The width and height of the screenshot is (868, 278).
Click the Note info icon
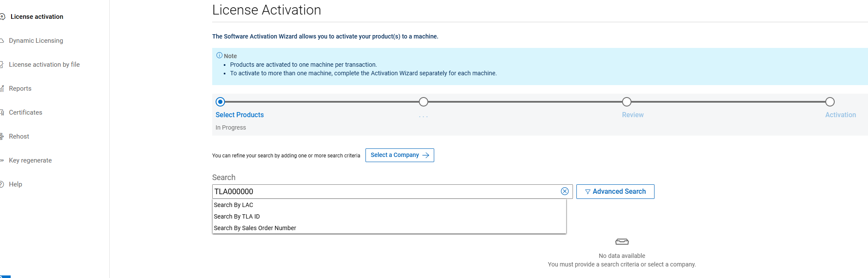[x=219, y=55]
